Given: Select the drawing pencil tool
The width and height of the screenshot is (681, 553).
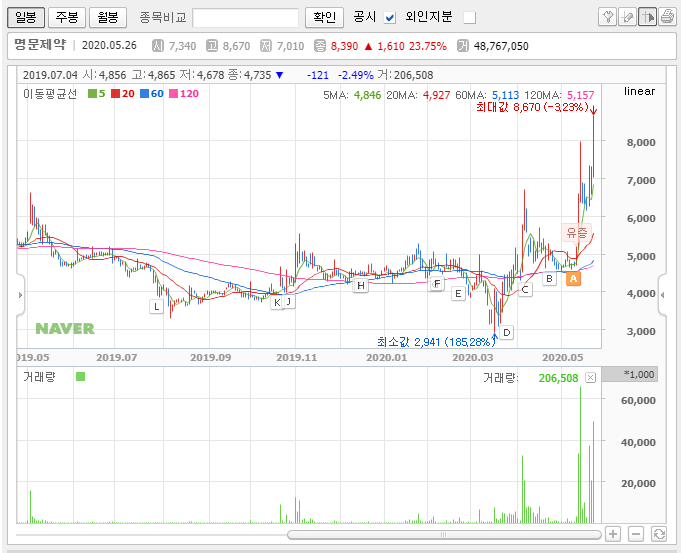Looking at the screenshot, I should point(627,17).
